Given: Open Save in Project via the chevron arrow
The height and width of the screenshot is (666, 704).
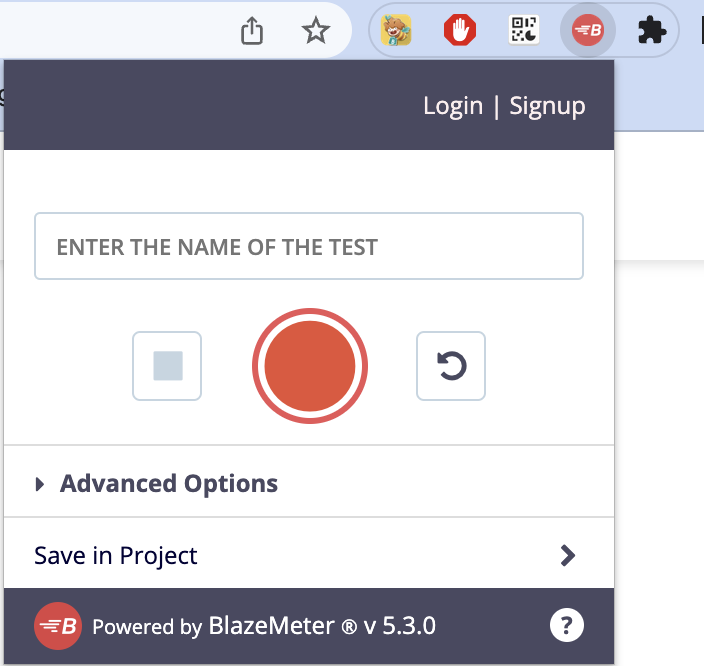Looking at the screenshot, I should pos(568,556).
